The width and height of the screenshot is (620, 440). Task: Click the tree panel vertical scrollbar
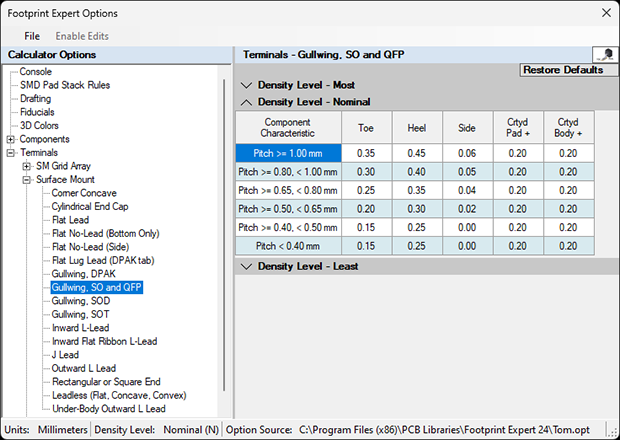224,235
